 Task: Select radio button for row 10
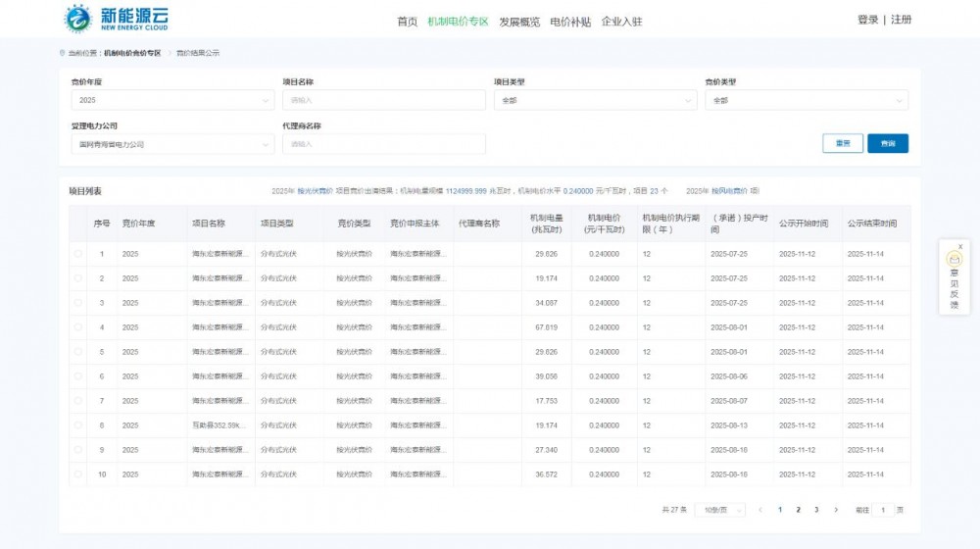click(x=78, y=474)
